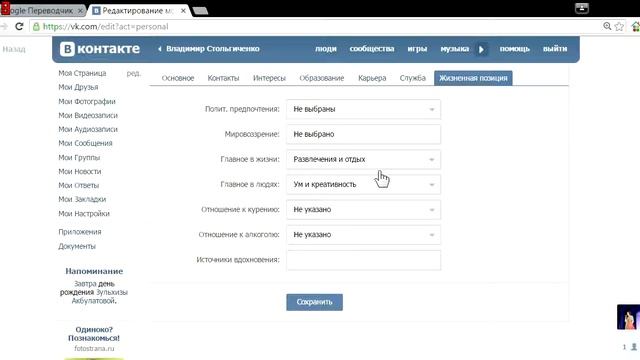The image size is (640, 360).
Task: Click the Владимир Столыгиченко profile name
Action: point(213,49)
